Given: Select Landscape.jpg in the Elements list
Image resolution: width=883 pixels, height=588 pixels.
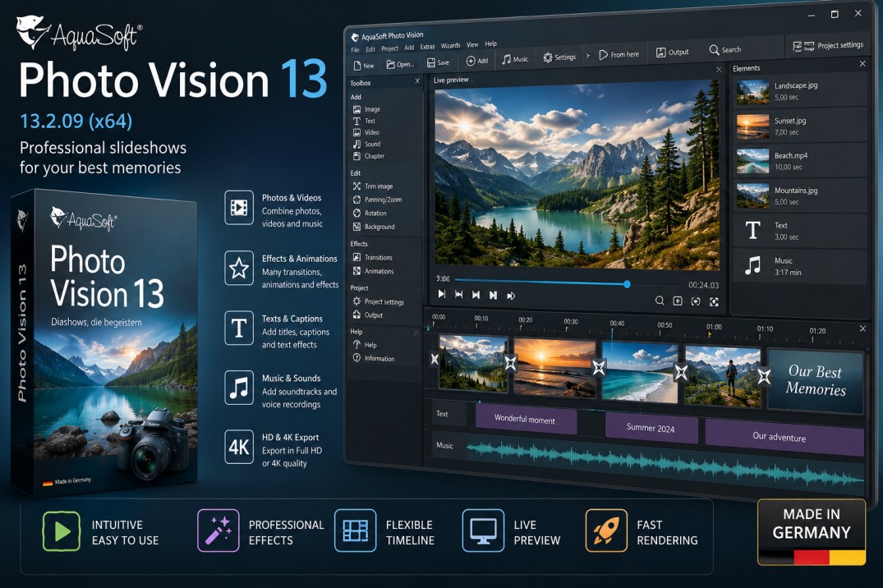Looking at the screenshot, I should tap(800, 91).
